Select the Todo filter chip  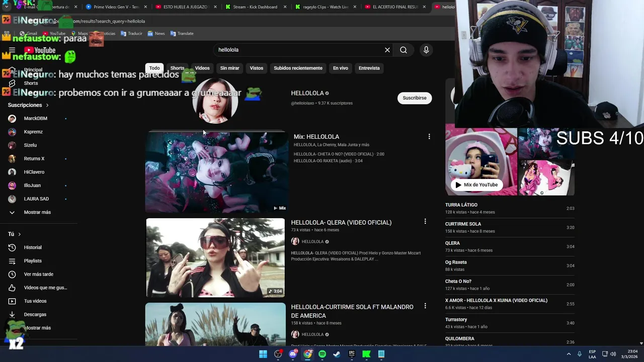pos(154,68)
